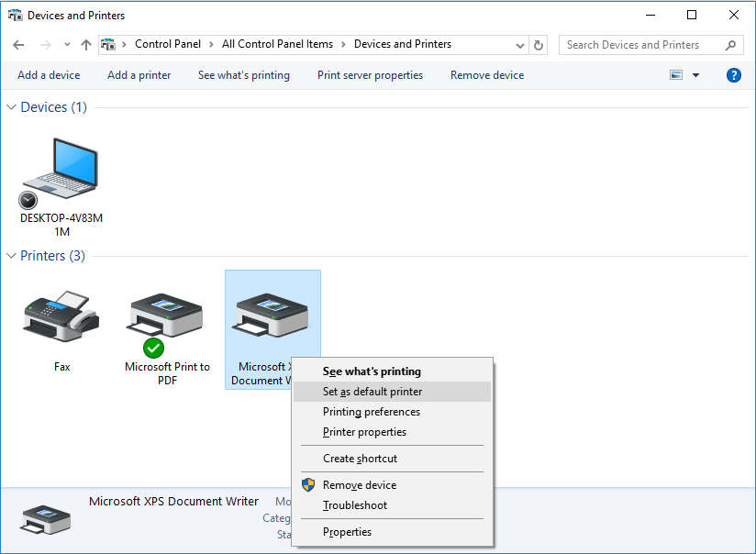Viewport: 756px width, 554px height.
Task: Go back using the Back arrow
Action: (x=18, y=45)
